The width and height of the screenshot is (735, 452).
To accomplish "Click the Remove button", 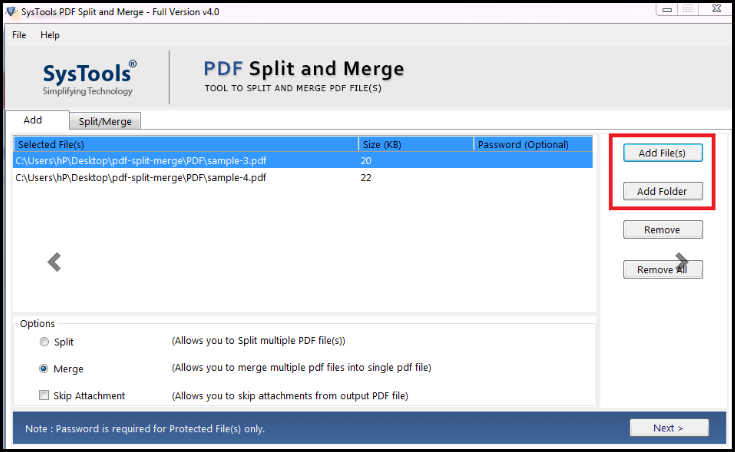I will click(x=662, y=230).
